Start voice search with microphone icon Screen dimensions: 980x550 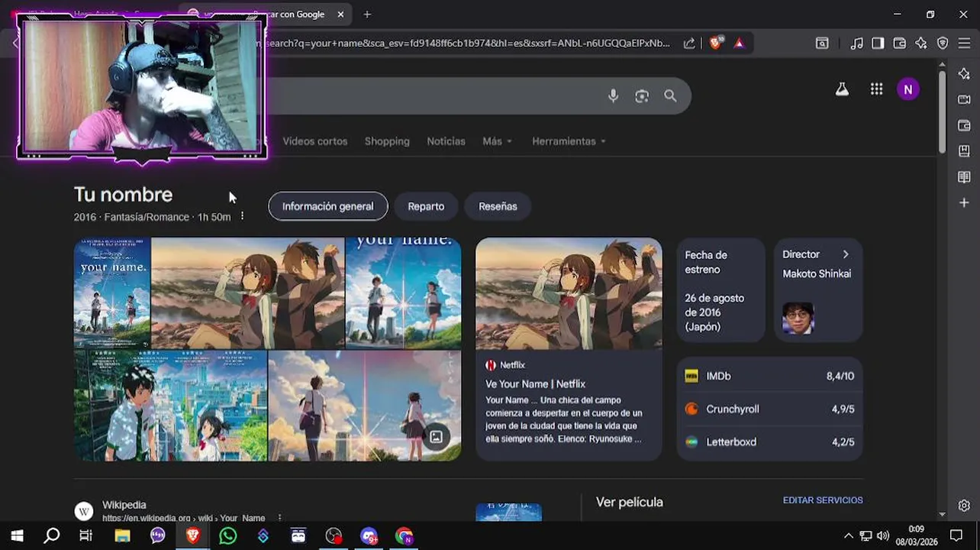coord(613,95)
